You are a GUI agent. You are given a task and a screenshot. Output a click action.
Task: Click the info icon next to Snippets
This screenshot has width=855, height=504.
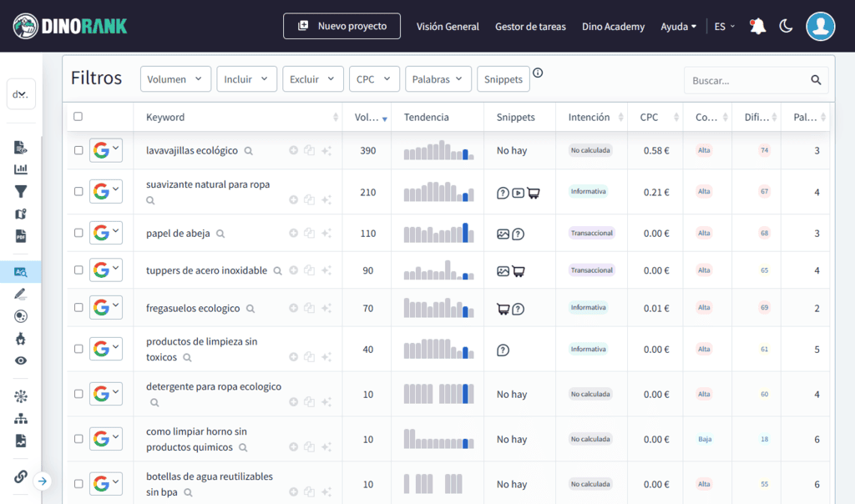click(538, 73)
